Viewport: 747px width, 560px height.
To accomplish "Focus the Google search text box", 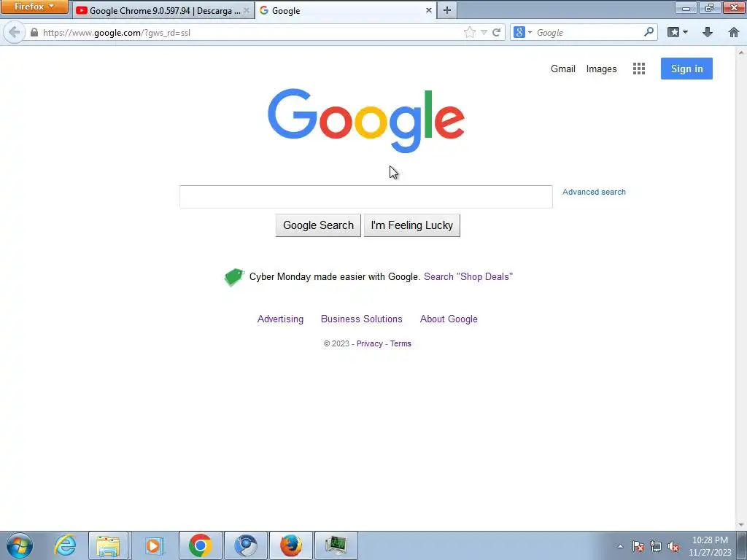I will (366, 197).
